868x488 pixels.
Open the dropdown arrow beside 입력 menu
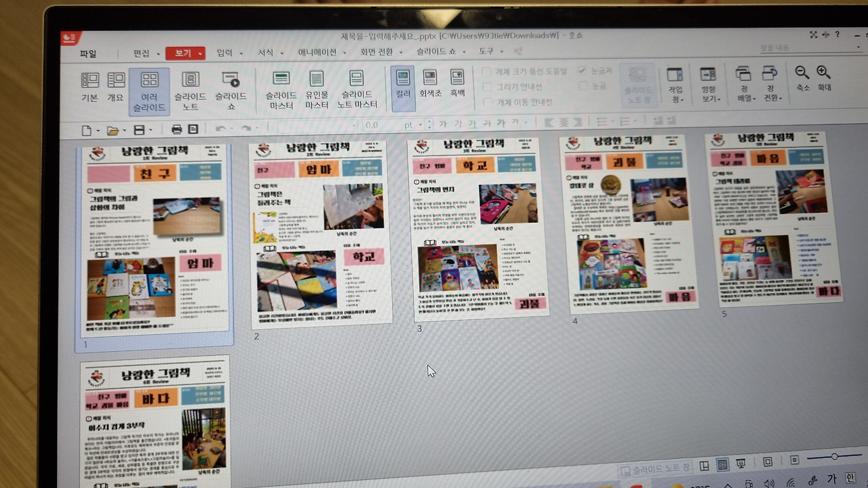241,54
